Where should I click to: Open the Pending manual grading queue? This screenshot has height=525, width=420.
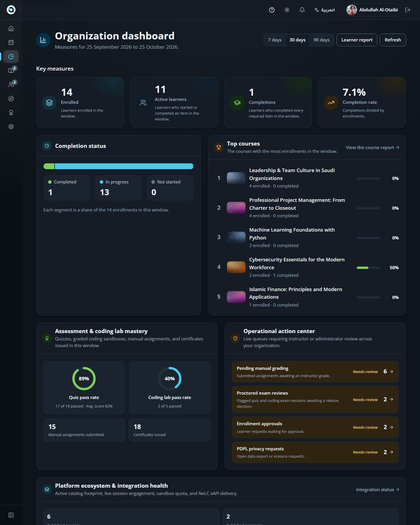coord(315,372)
